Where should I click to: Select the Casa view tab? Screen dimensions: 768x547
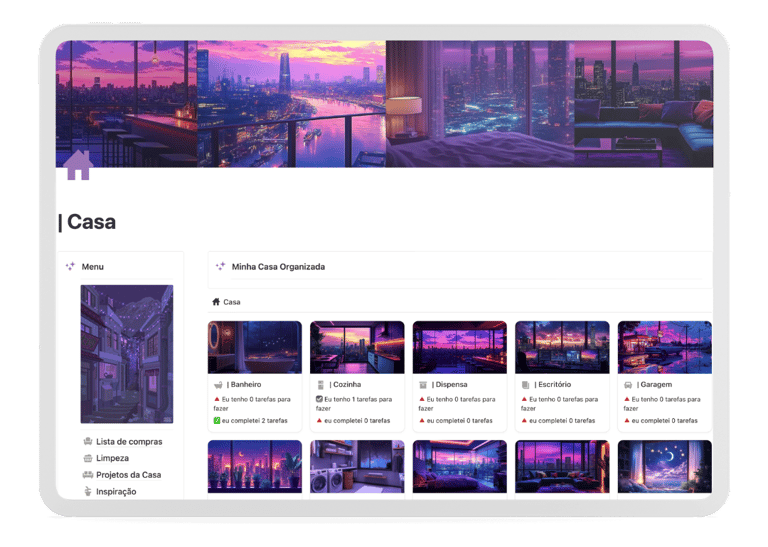(226, 302)
